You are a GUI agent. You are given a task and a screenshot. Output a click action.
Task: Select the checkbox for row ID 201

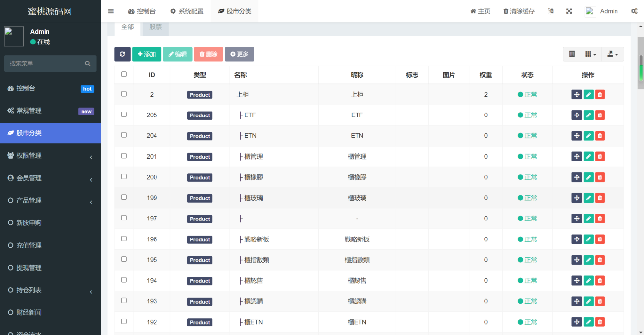(124, 156)
